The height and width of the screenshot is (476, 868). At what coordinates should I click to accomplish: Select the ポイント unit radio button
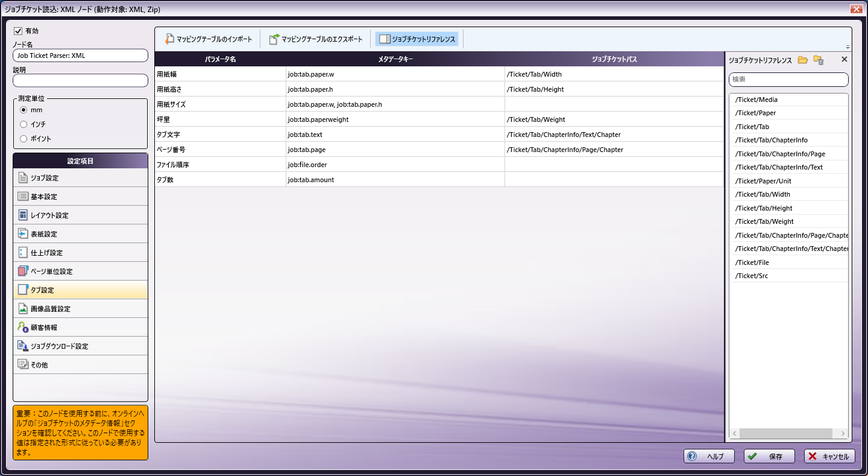(x=24, y=139)
